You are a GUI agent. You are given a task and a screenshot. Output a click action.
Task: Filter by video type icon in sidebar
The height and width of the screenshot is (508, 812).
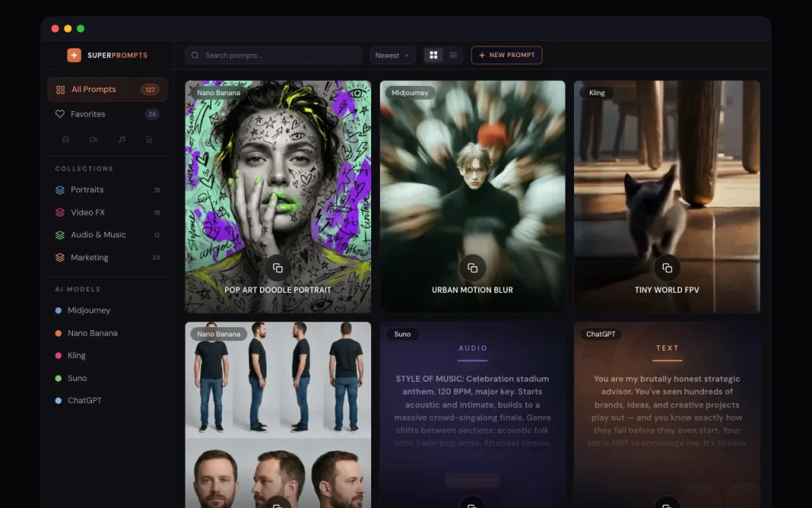click(x=94, y=140)
